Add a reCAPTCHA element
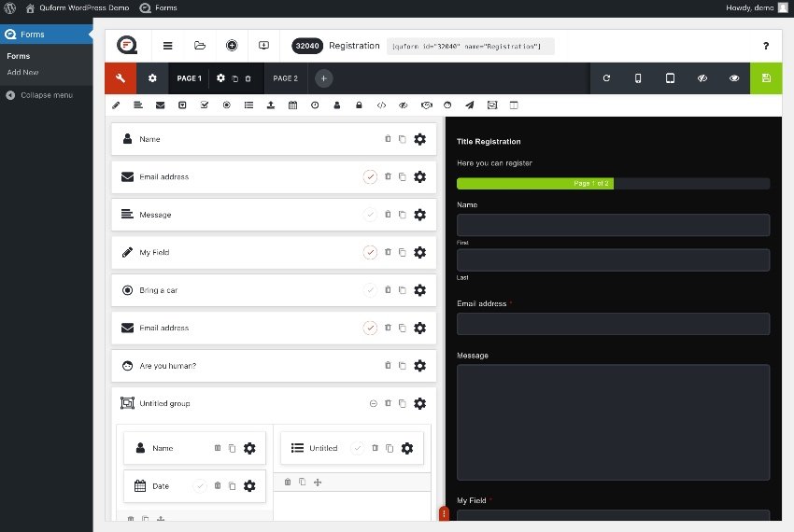This screenshot has width=794, height=532. [426, 105]
